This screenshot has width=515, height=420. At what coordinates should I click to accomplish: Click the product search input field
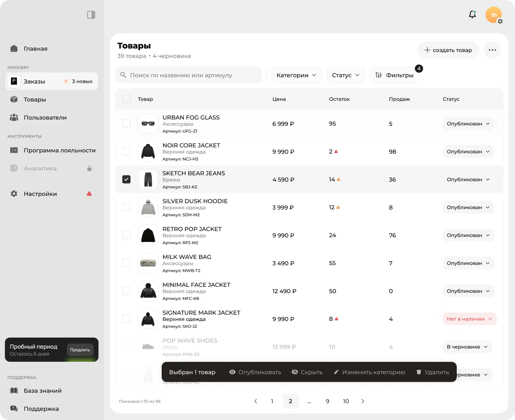(188, 75)
